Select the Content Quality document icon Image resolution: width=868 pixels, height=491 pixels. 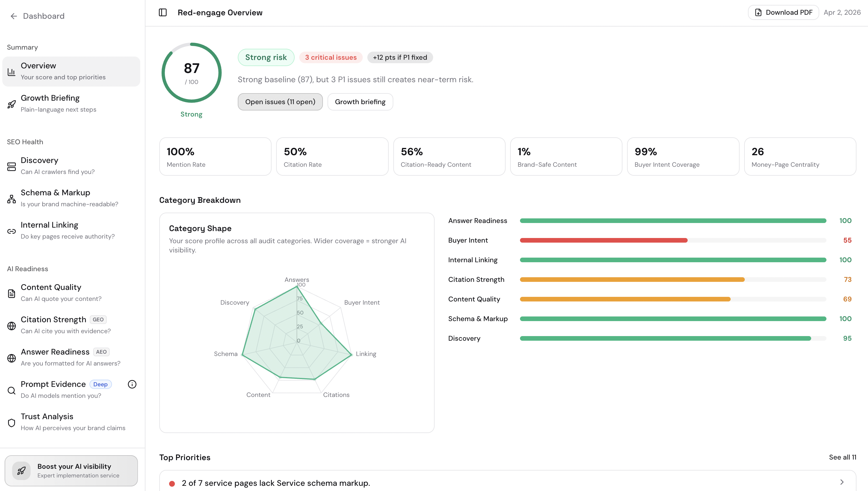coord(11,293)
